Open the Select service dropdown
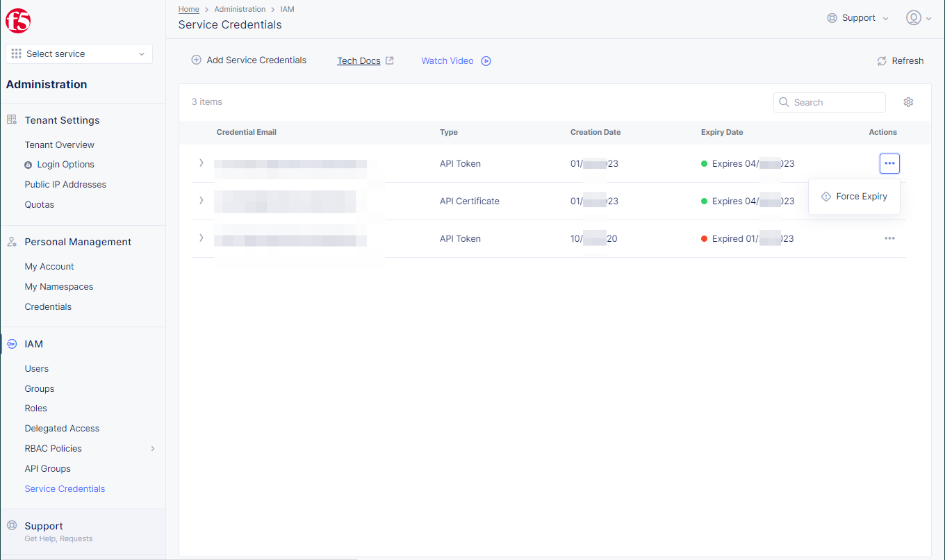Image resolution: width=945 pixels, height=560 pixels. (x=79, y=53)
